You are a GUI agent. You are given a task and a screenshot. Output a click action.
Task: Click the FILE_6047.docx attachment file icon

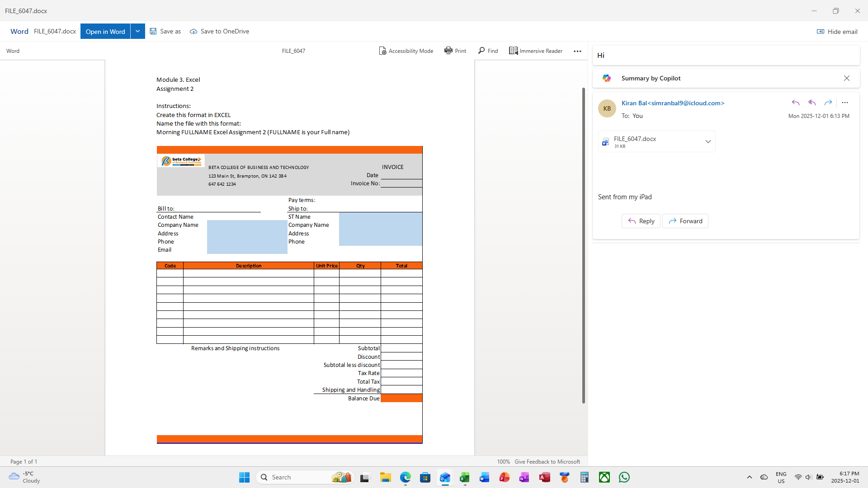click(x=606, y=141)
